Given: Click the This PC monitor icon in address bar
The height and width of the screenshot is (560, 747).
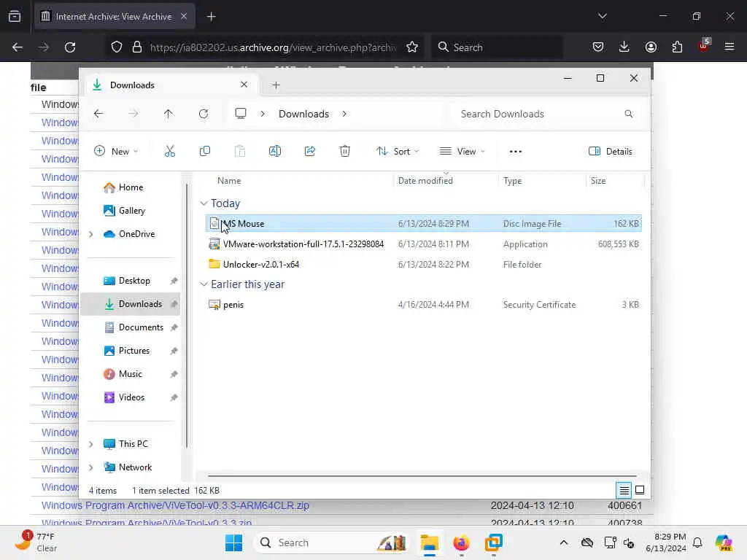Looking at the screenshot, I should click(241, 113).
